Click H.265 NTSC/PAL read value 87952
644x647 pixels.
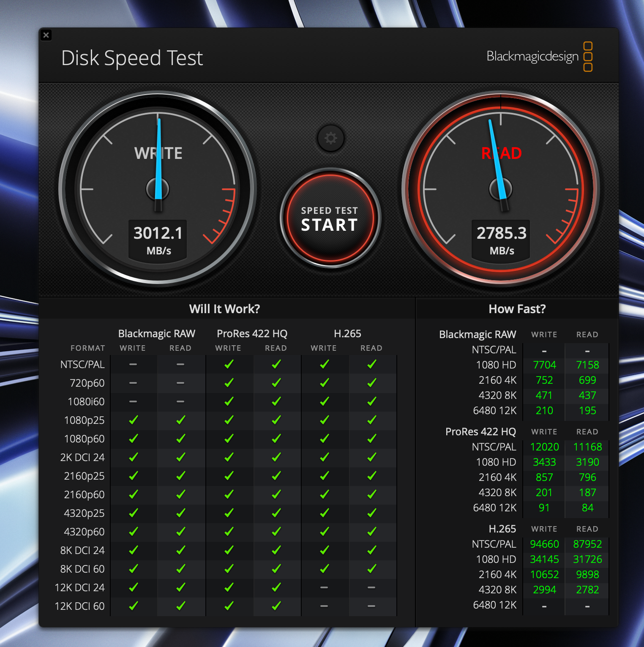point(587,544)
